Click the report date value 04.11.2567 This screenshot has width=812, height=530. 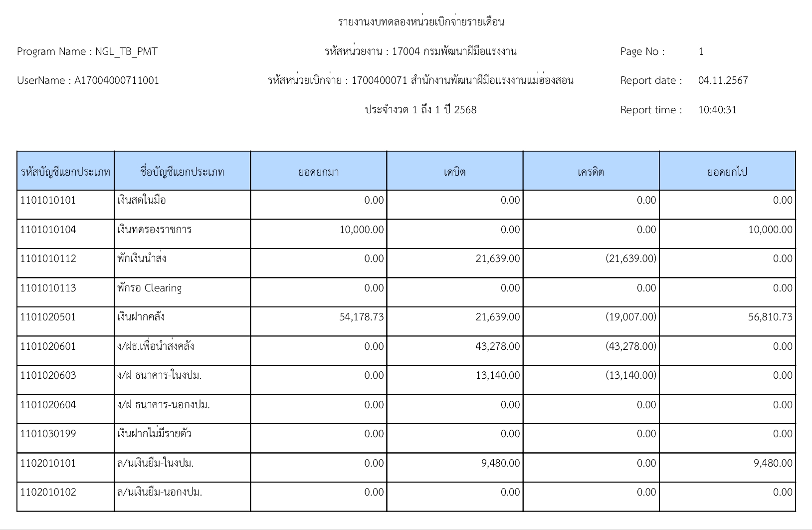(723, 81)
